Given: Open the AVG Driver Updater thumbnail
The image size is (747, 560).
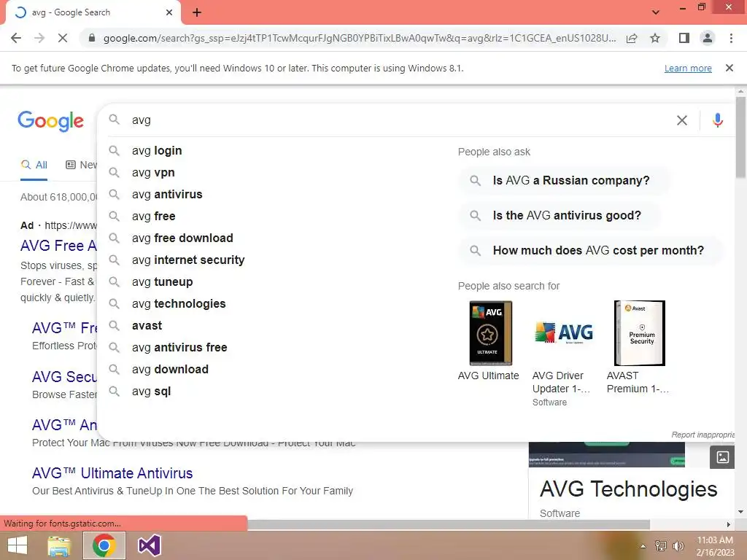Looking at the screenshot, I should 564,333.
